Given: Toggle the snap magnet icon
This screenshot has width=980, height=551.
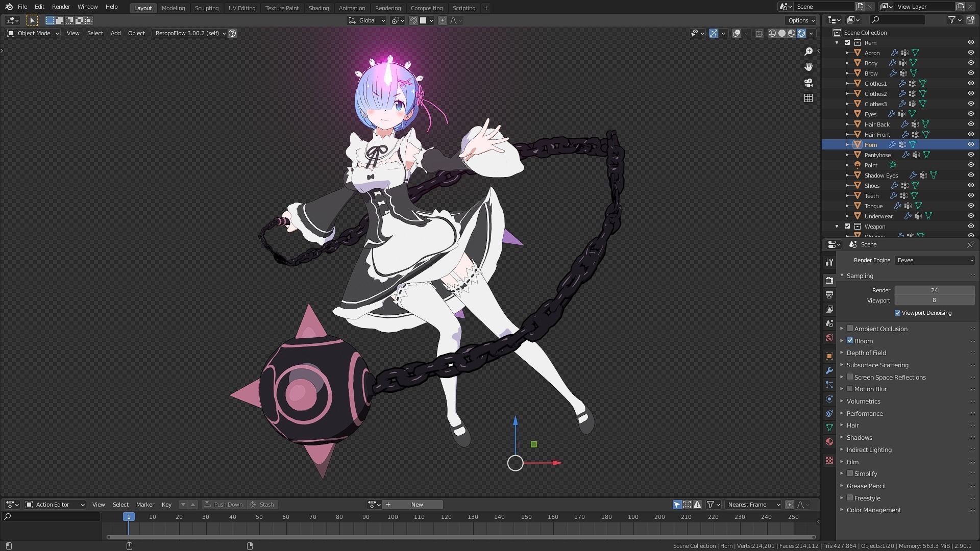Looking at the screenshot, I should [414, 20].
